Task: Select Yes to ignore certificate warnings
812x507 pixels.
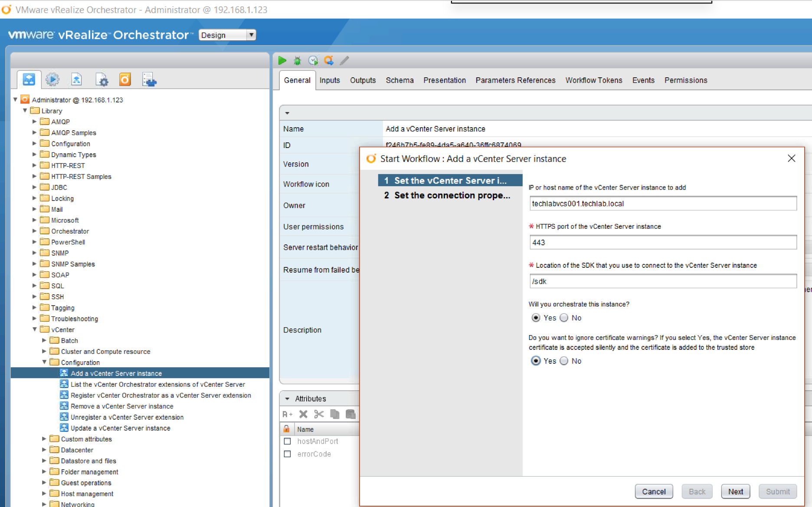Action: [x=536, y=361]
